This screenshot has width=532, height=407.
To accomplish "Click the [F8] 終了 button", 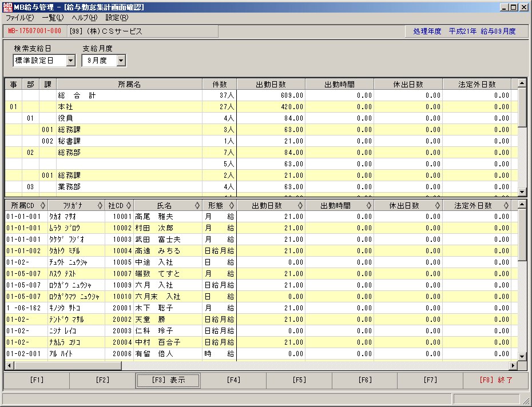I will click(x=496, y=380).
